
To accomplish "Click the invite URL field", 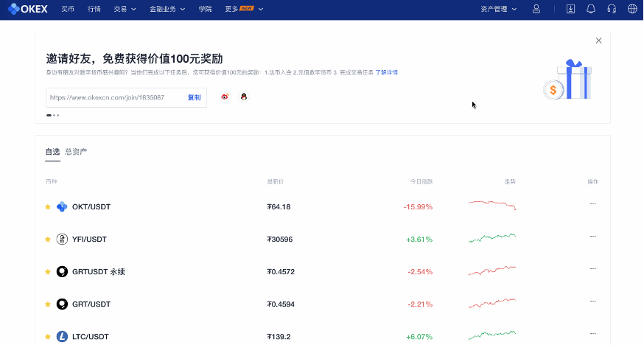I will 126,97.
